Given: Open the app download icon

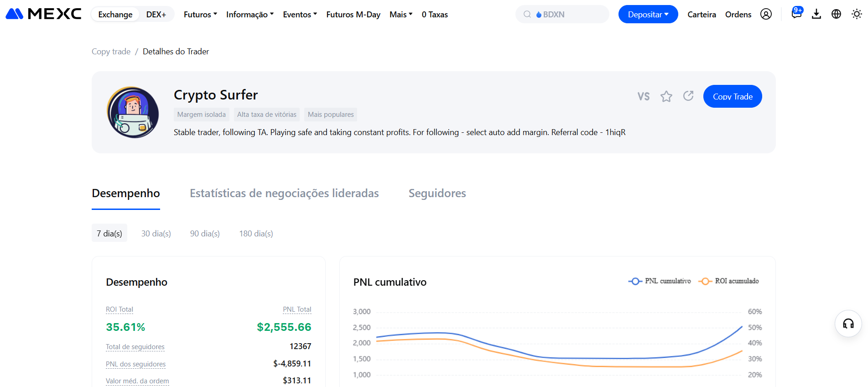Looking at the screenshot, I should (x=816, y=14).
